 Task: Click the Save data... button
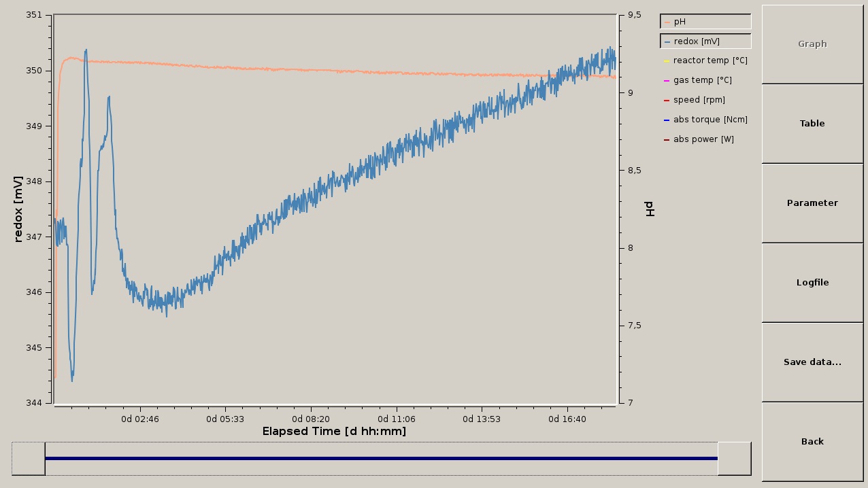[812, 362]
